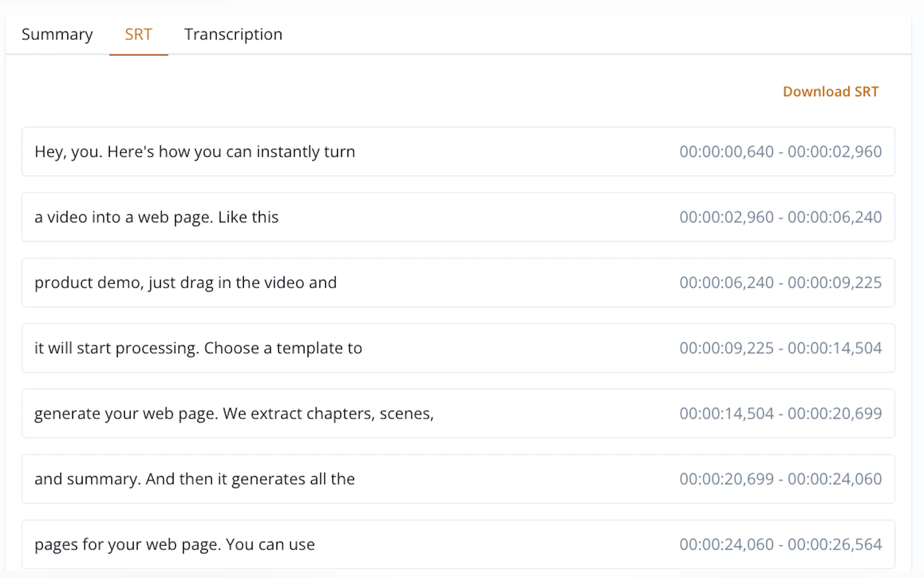Switch to the Summary tab
Viewport: 924px width, 578px height.
pos(57,35)
